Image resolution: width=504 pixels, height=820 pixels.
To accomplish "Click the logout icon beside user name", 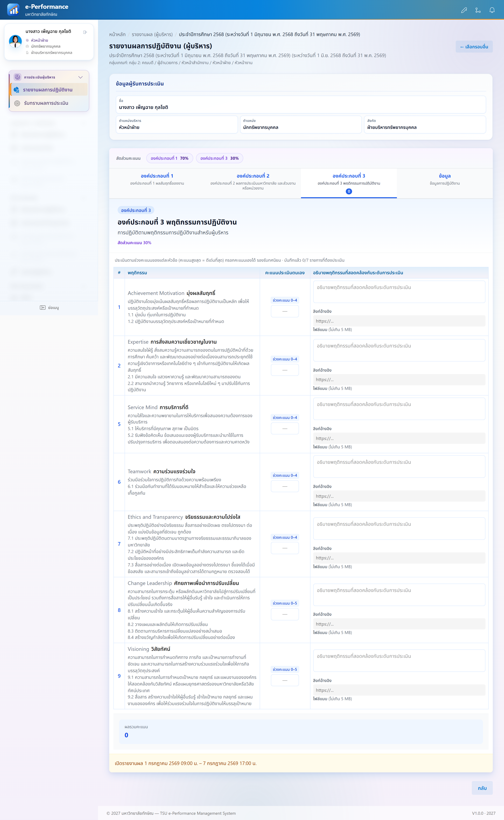I will pyautogui.click(x=85, y=32).
